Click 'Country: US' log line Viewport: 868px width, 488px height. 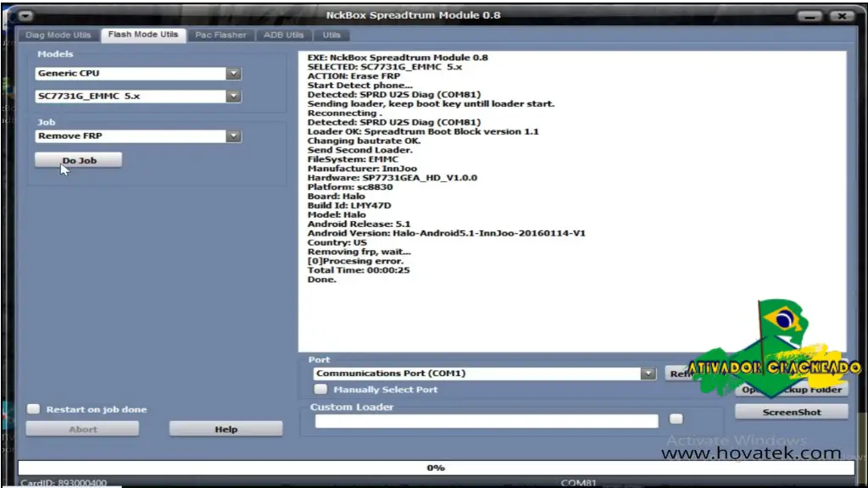coord(337,242)
